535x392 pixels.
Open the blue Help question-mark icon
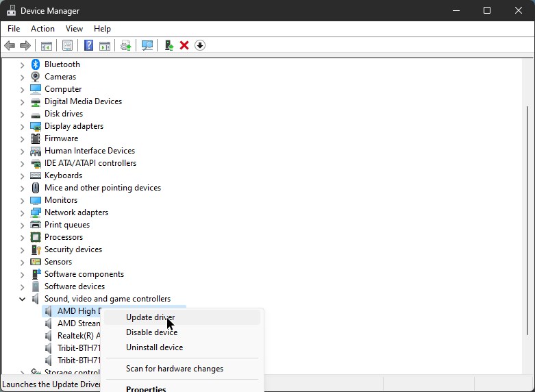[89, 45]
